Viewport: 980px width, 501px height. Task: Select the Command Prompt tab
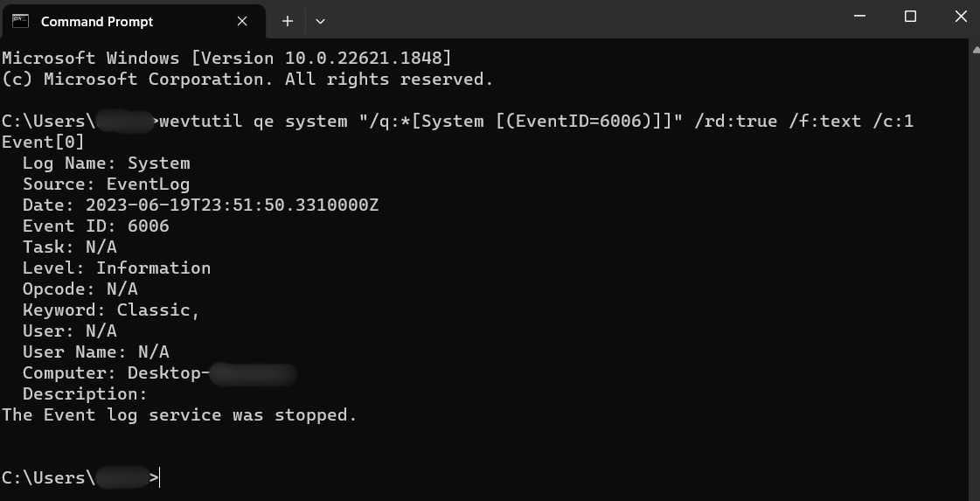(97, 21)
